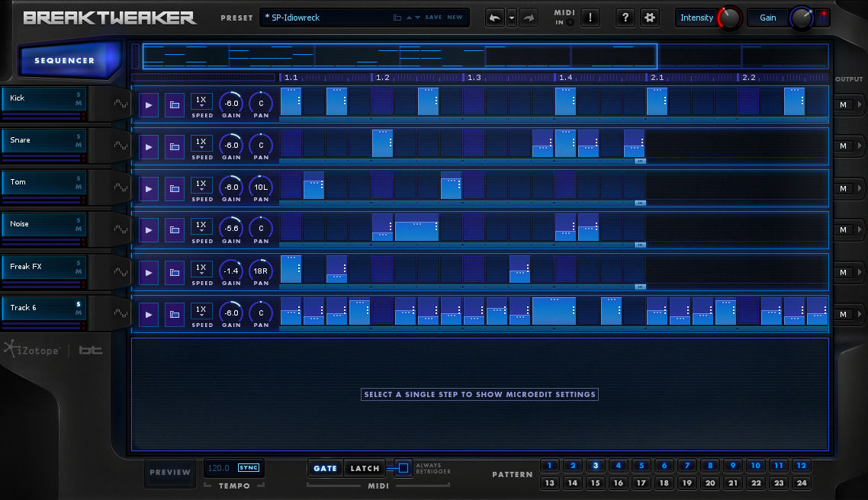868x500 pixels.
Task: Open help with the question mark icon
Action: point(625,18)
